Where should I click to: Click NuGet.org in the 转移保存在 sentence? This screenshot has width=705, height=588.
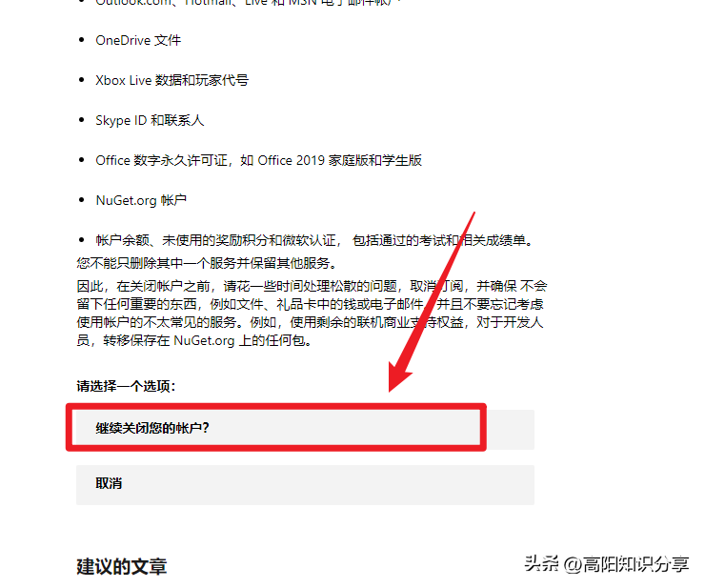204,340
